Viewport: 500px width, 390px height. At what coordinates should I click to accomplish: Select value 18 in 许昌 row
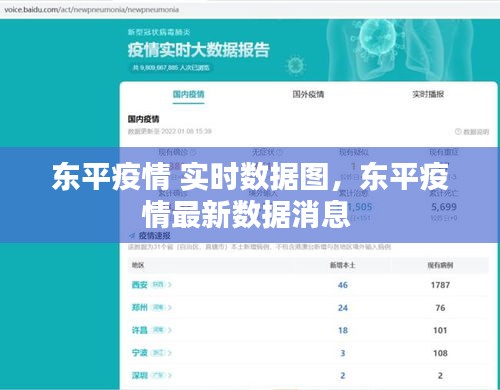tap(343, 330)
